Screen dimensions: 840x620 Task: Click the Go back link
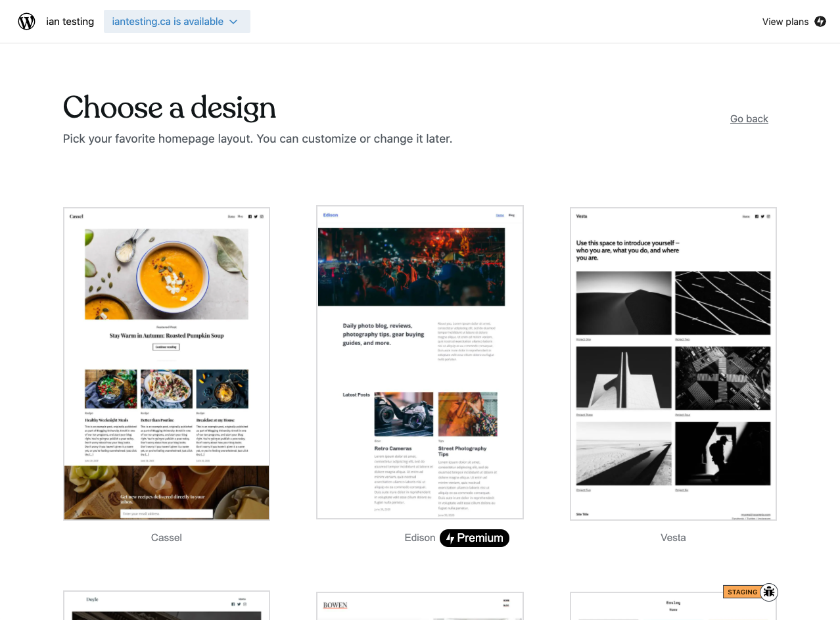tap(749, 119)
